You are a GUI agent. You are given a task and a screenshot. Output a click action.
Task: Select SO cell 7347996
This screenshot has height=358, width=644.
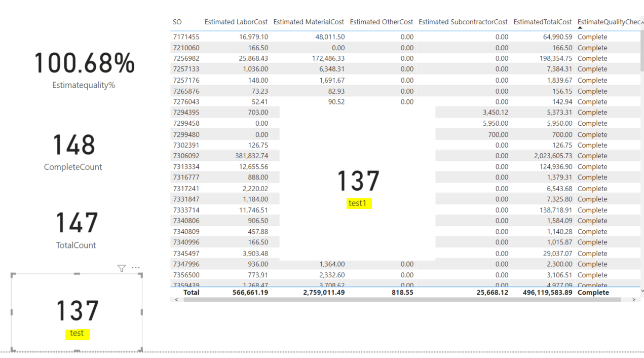pyautogui.click(x=186, y=264)
